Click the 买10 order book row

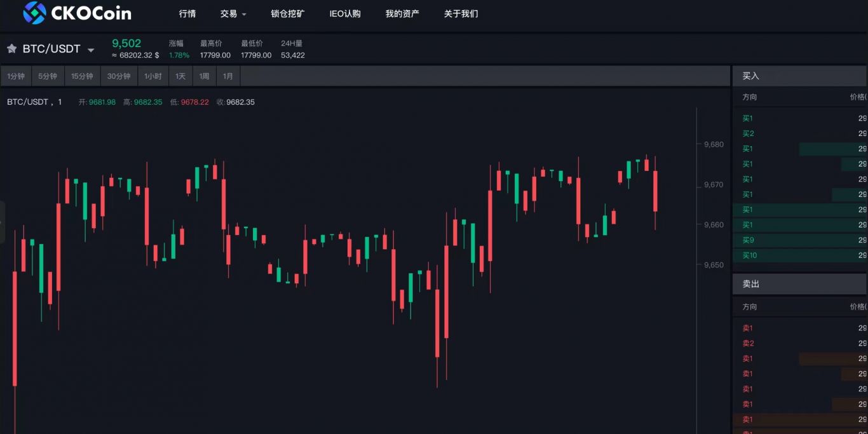800,255
